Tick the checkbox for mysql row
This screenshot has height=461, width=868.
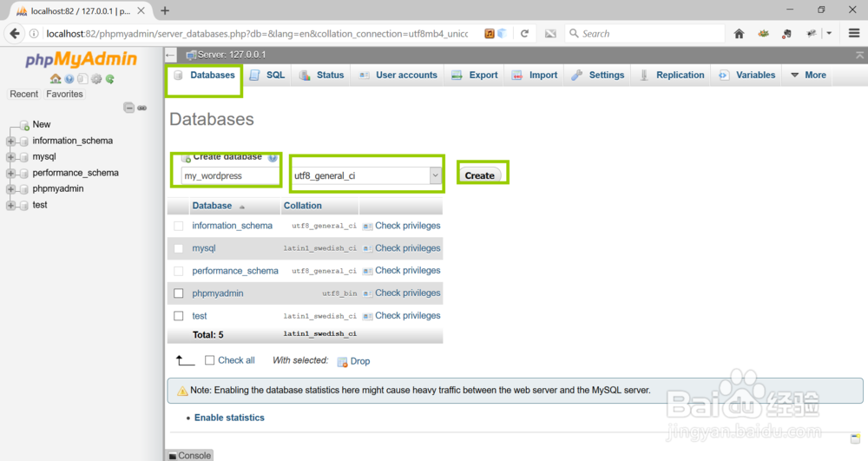(x=178, y=248)
